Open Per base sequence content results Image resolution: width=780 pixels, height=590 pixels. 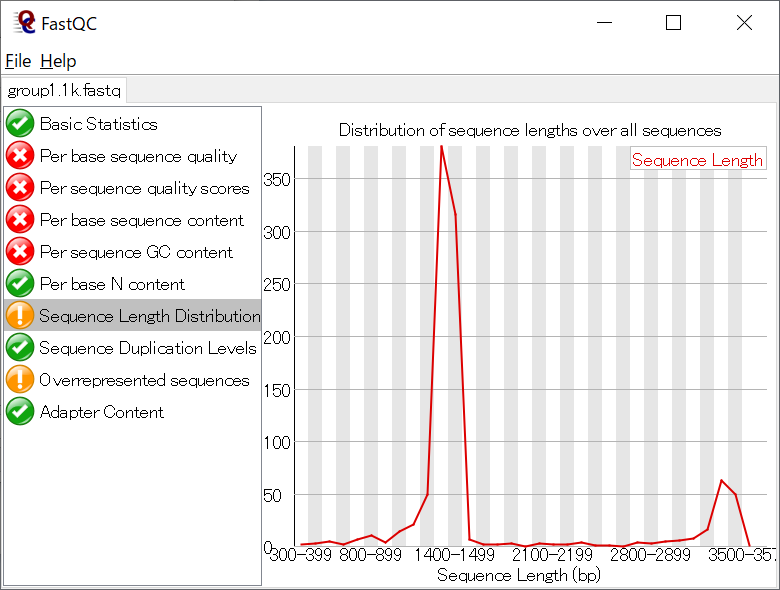point(132,219)
